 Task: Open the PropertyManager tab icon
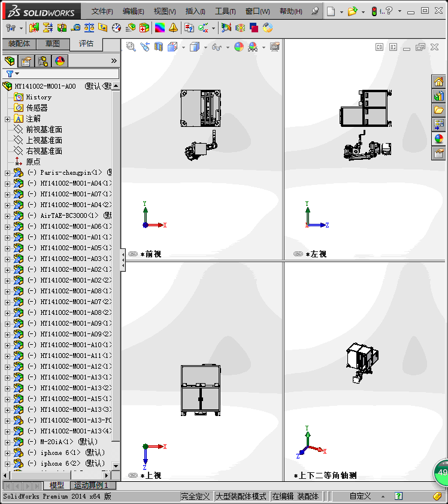point(26,60)
